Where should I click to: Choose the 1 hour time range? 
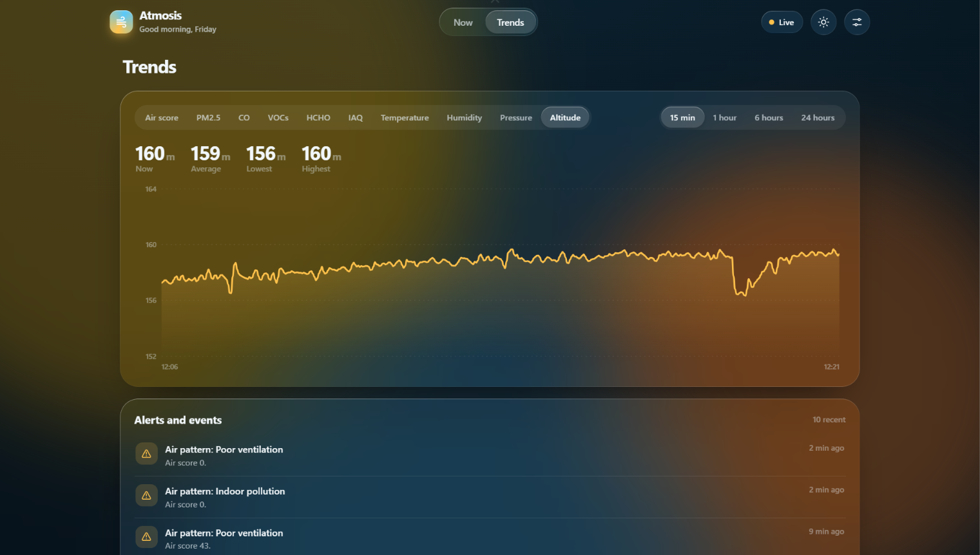724,118
